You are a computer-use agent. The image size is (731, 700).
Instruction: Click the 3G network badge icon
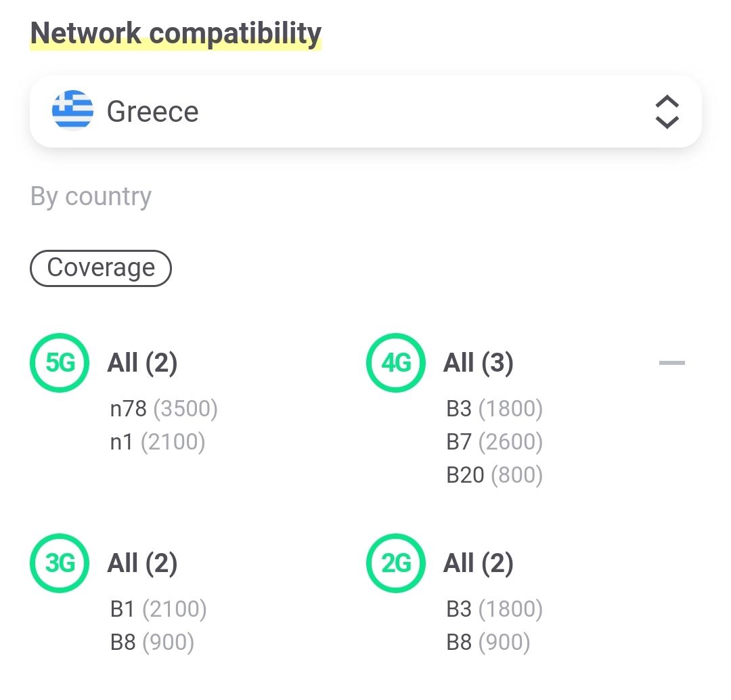pos(60,563)
